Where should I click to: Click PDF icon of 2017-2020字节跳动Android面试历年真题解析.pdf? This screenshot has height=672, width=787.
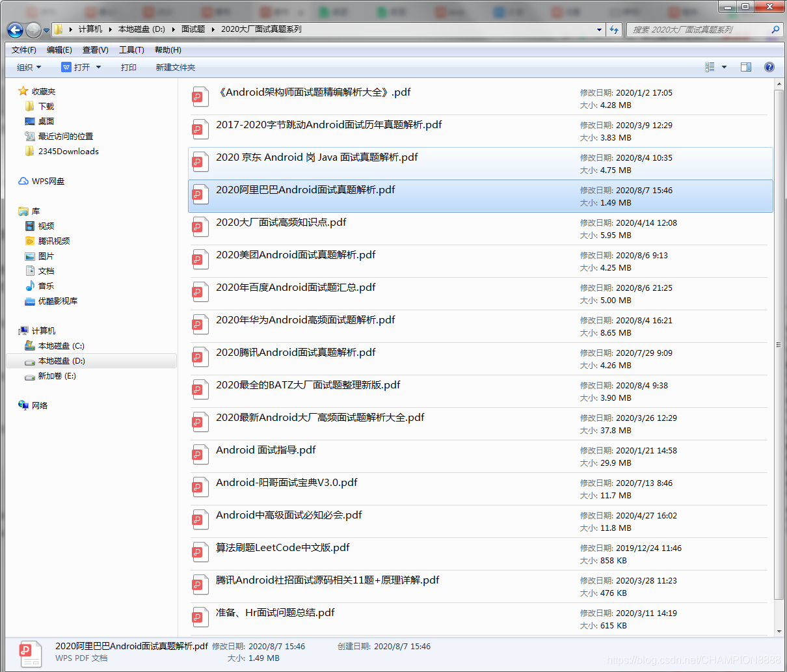[200, 129]
